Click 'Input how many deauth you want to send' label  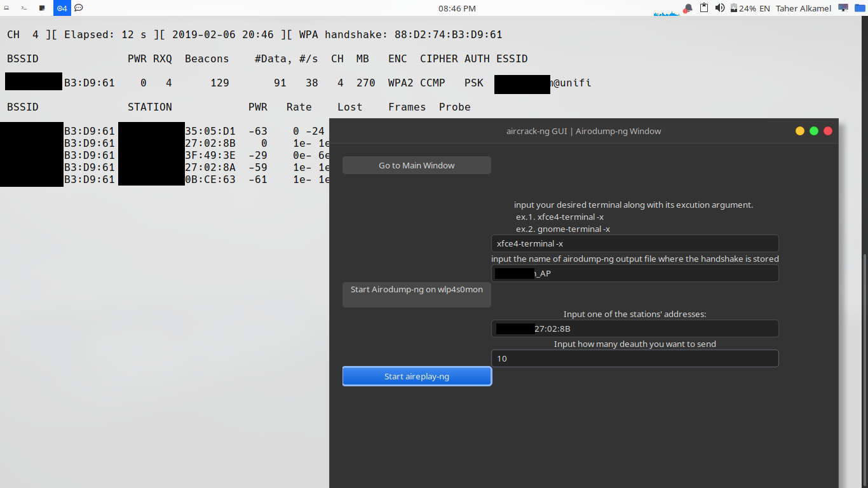click(635, 344)
